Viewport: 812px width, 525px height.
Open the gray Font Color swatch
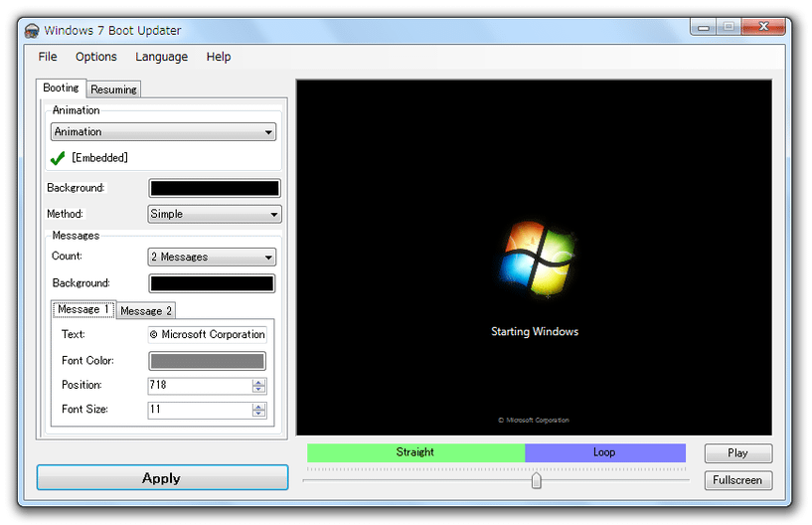207,361
